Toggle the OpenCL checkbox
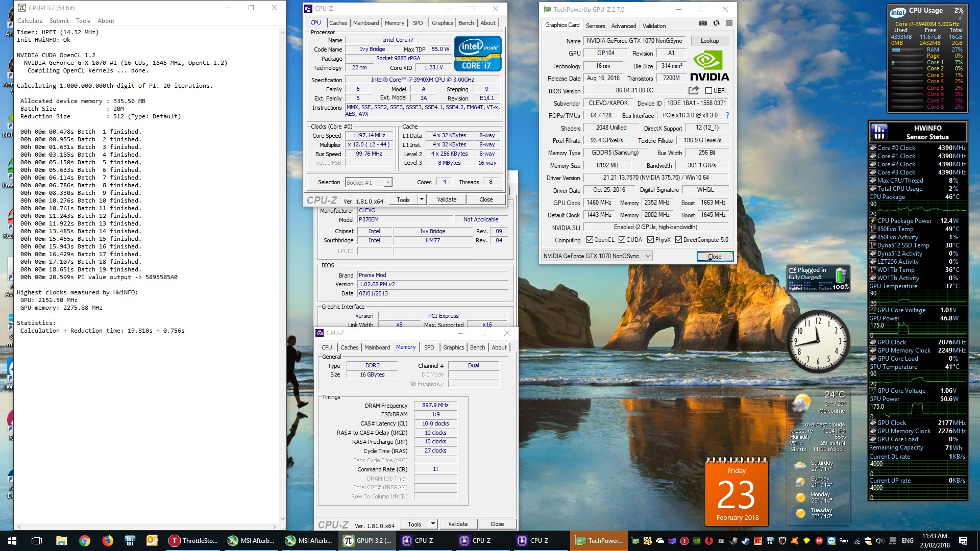The image size is (980, 551). [x=590, y=240]
